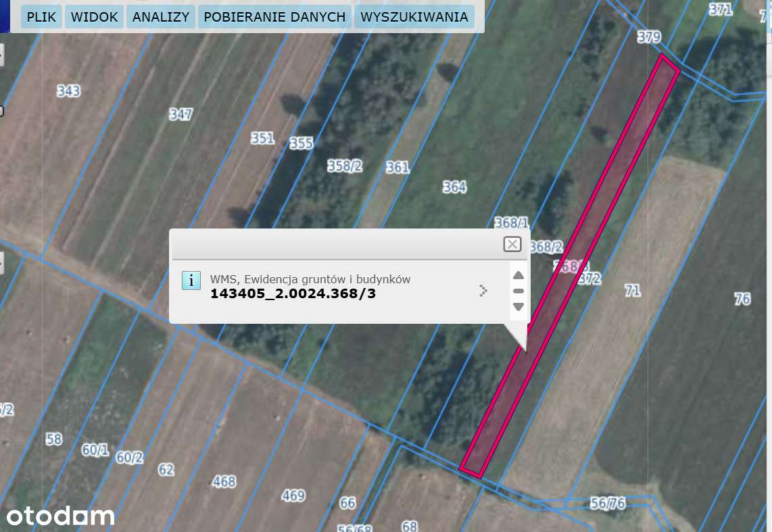Click parcel label 60/1
772x532 pixels.
pyautogui.click(x=95, y=450)
